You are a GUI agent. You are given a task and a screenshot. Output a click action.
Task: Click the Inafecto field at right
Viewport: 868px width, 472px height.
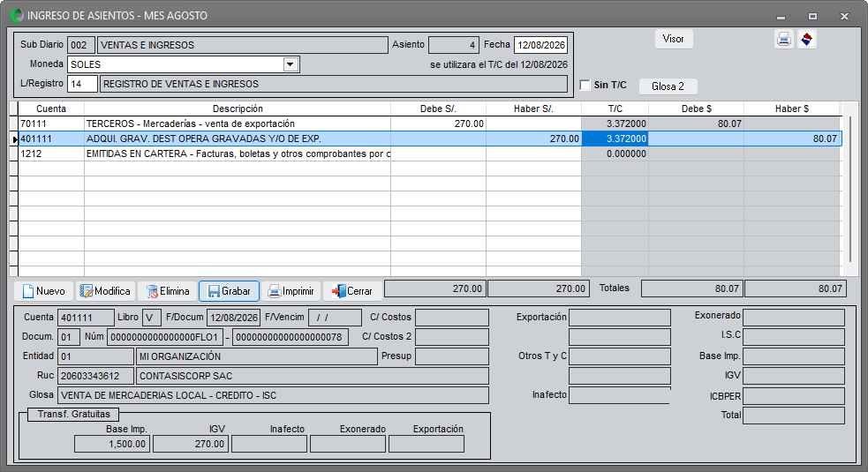click(620, 395)
